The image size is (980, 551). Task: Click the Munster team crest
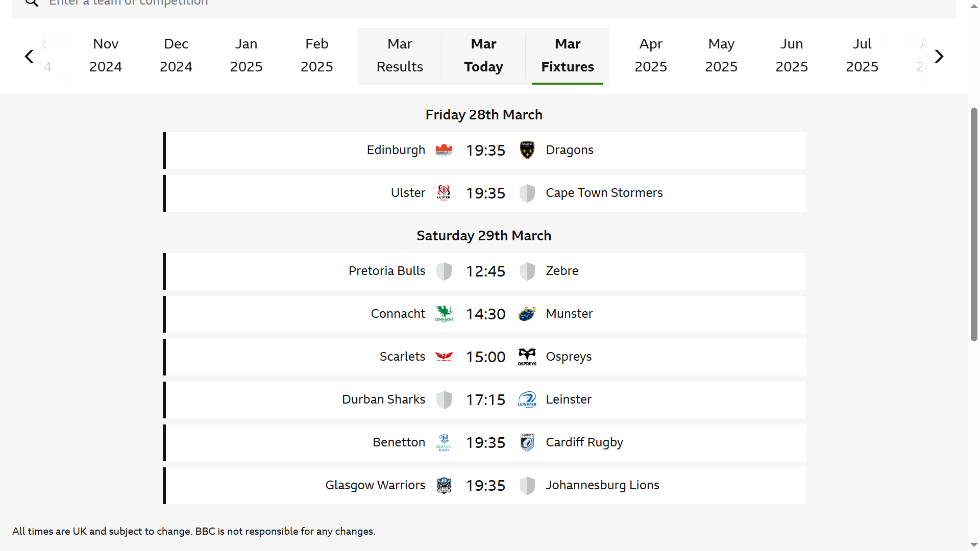click(527, 314)
